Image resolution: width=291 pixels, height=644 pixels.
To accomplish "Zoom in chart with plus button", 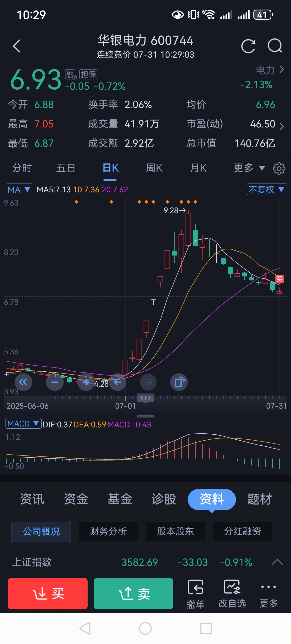I will [86, 382].
